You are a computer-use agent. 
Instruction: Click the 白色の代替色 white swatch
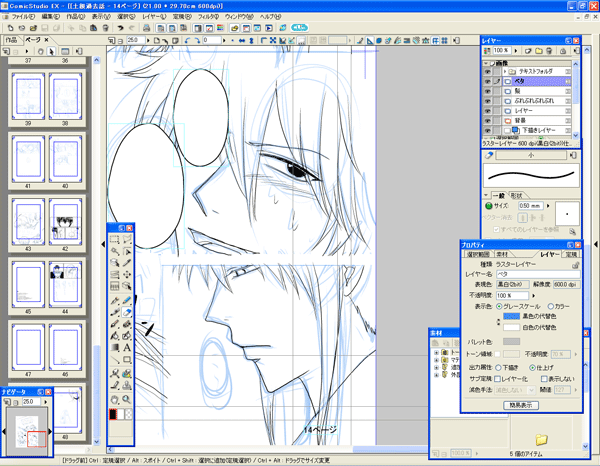point(511,328)
